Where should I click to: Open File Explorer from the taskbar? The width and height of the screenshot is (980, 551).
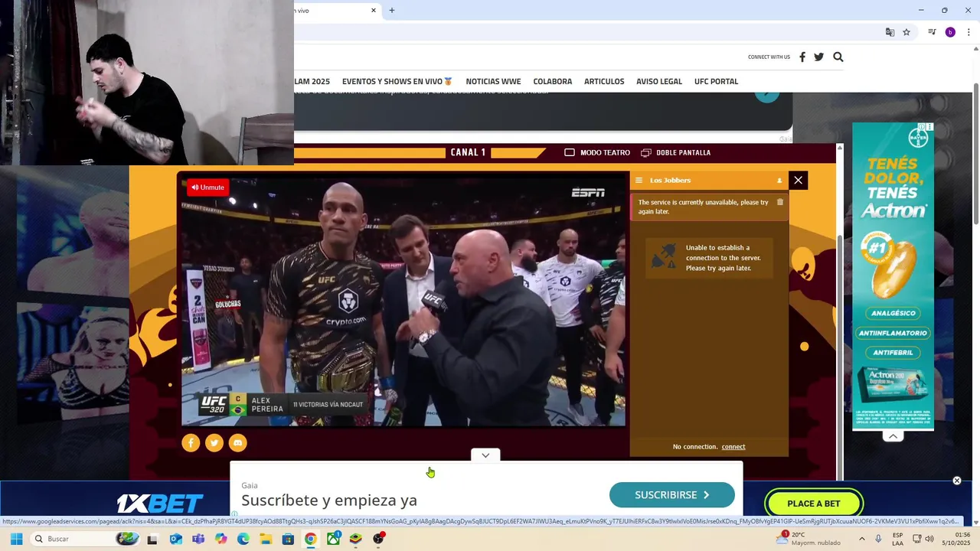[x=266, y=539]
